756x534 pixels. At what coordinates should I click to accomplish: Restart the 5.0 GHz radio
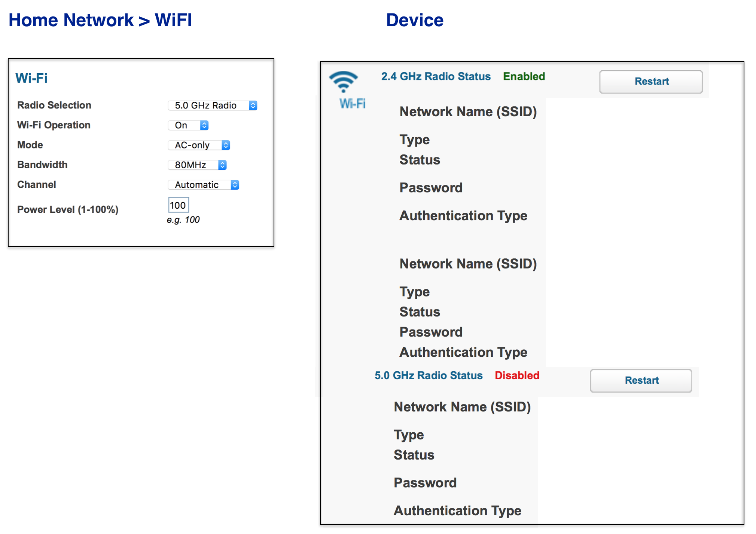click(x=641, y=381)
